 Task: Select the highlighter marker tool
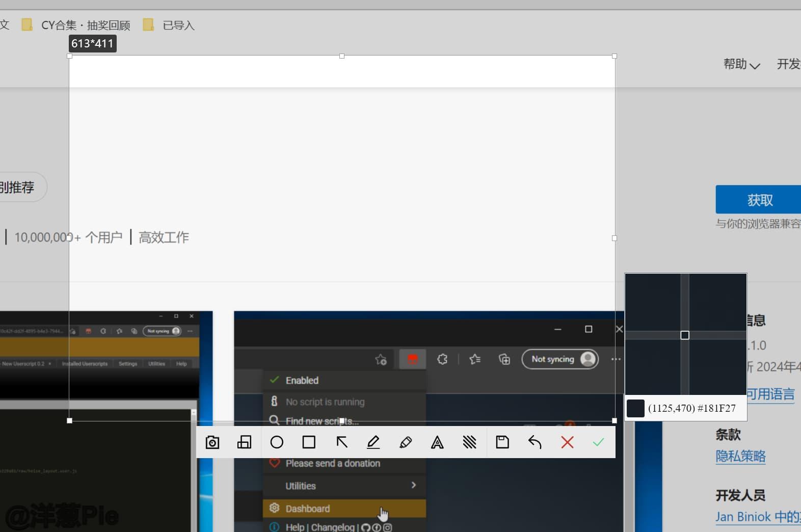click(406, 442)
